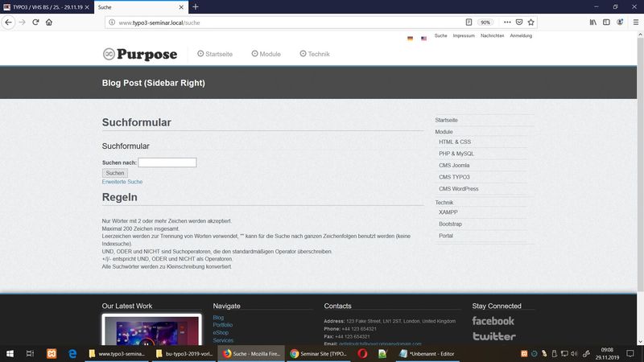Open Firefox account icon

point(620,23)
